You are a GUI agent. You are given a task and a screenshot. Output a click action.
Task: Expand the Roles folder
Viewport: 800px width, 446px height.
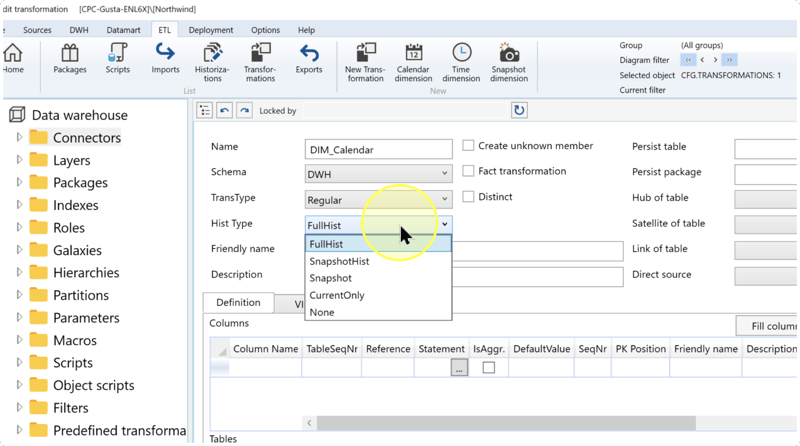19,227
